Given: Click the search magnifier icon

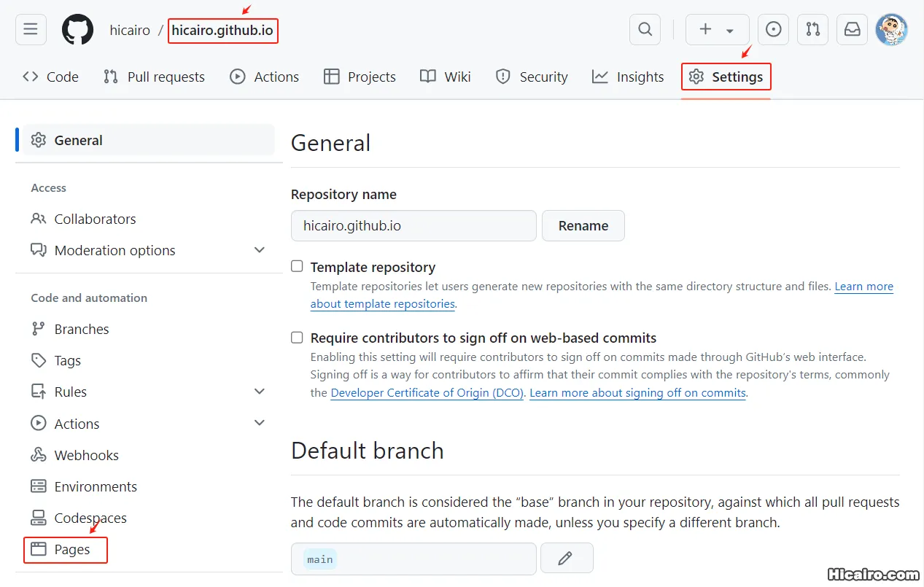Looking at the screenshot, I should click(645, 29).
